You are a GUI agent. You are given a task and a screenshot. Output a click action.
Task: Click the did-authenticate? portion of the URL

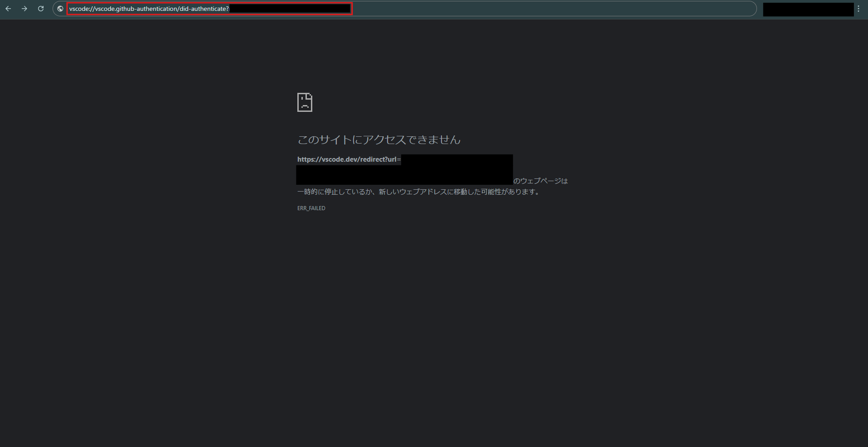coord(204,9)
